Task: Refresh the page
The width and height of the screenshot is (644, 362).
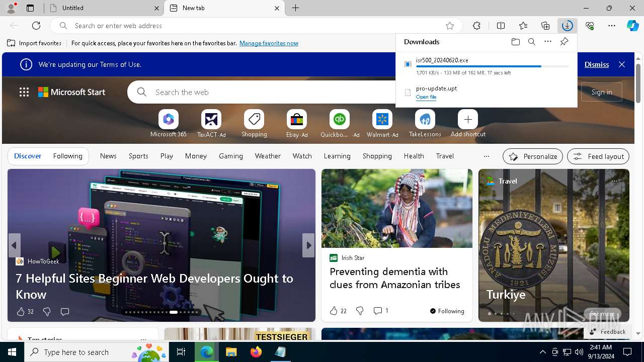Action: pyautogui.click(x=36, y=26)
